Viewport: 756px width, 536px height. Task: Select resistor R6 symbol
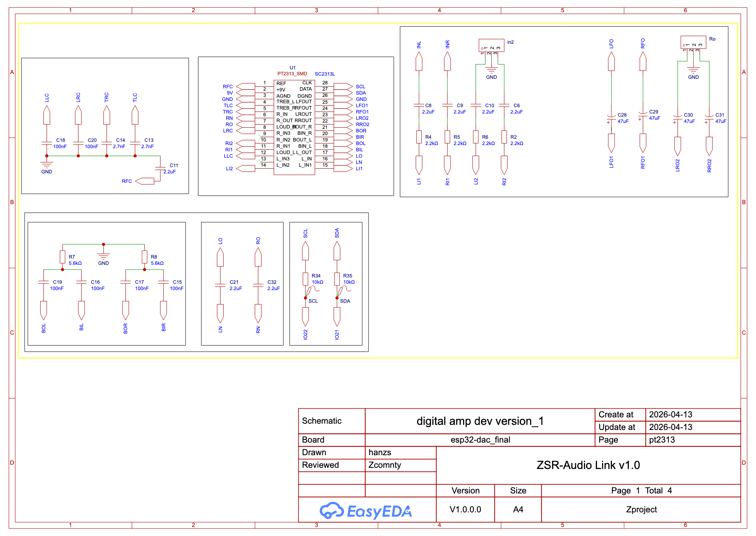pos(476,137)
